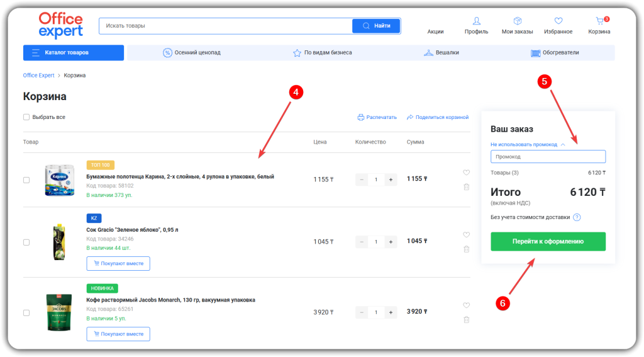The width and height of the screenshot is (644, 357).
Task: Click the share arrow icon for cart
Action: pos(410,117)
